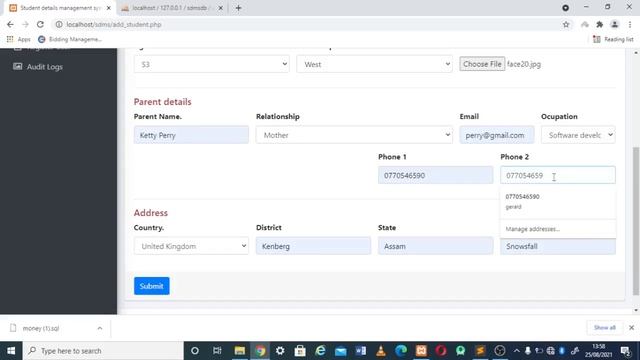Viewport: 640px width, 360px height.
Task: Bookmark this page with the star icon
Action: pos(566,24)
